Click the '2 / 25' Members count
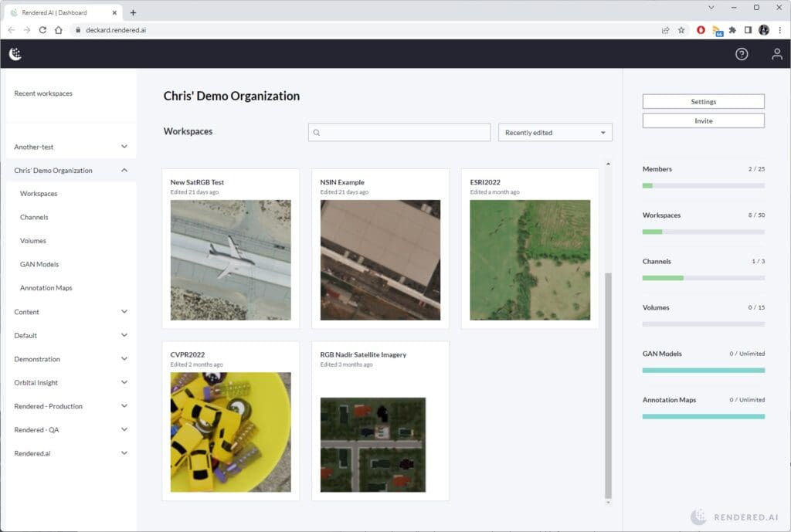The width and height of the screenshot is (791, 532). click(x=756, y=169)
